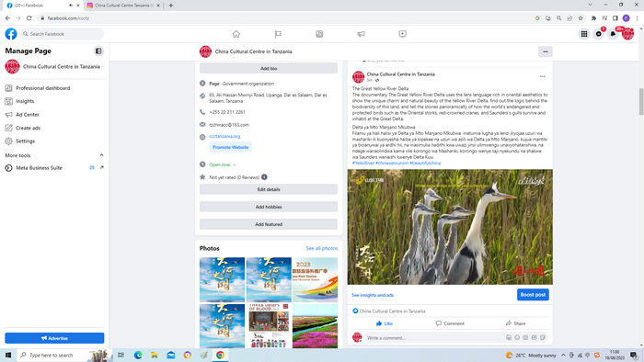Click the collapse dash button on page header
Screen dimensions: 644x362
[x=546, y=51]
